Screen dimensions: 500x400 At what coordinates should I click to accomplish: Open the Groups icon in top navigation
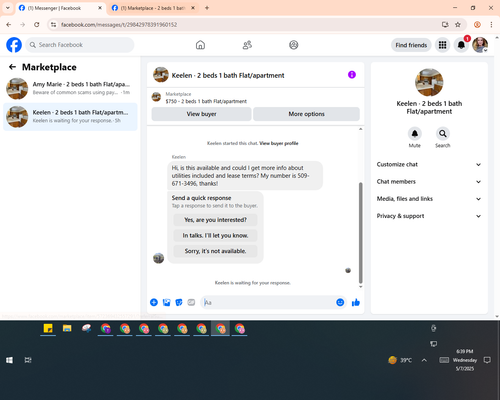(294, 45)
